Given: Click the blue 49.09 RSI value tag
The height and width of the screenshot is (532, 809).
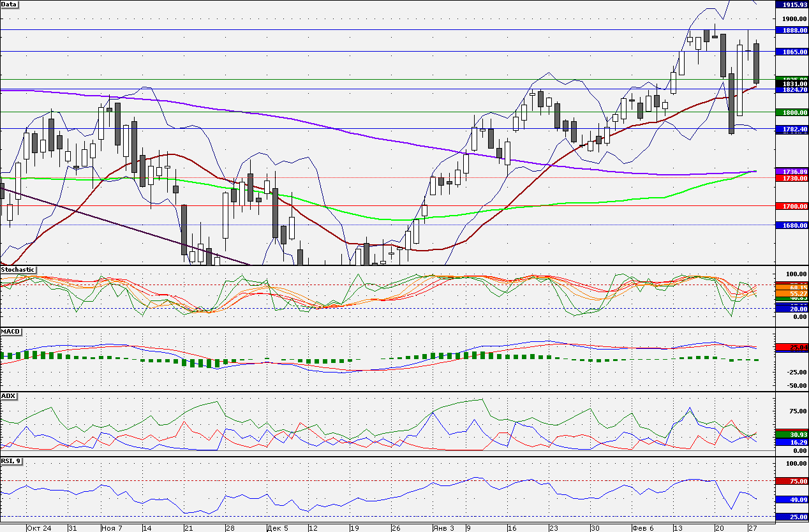Looking at the screenshot, I should (791, 500).
